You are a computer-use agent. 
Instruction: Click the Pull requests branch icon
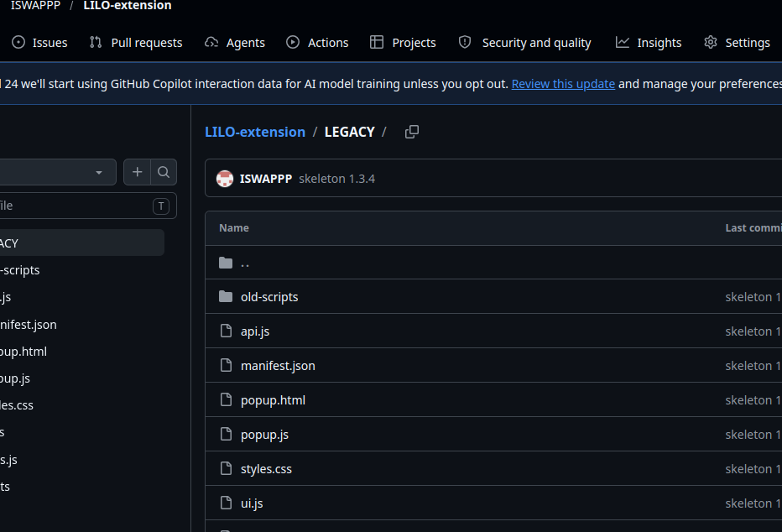96,43
